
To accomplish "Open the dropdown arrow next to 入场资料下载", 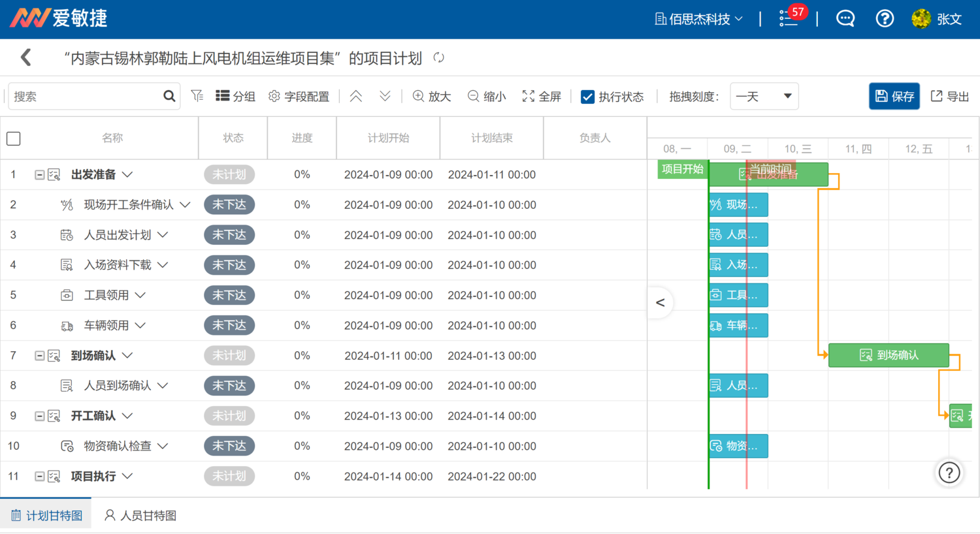I will point(163,264).
